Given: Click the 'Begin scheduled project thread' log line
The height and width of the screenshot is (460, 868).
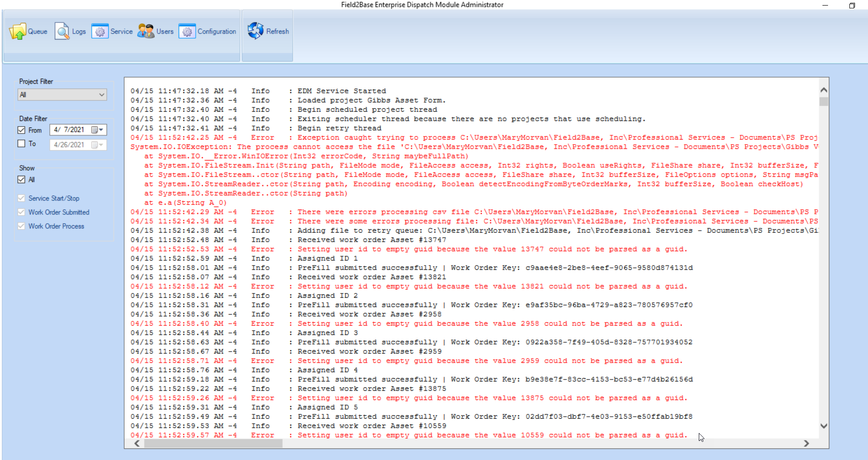Looking at the screenshot, I should [284, 110].
